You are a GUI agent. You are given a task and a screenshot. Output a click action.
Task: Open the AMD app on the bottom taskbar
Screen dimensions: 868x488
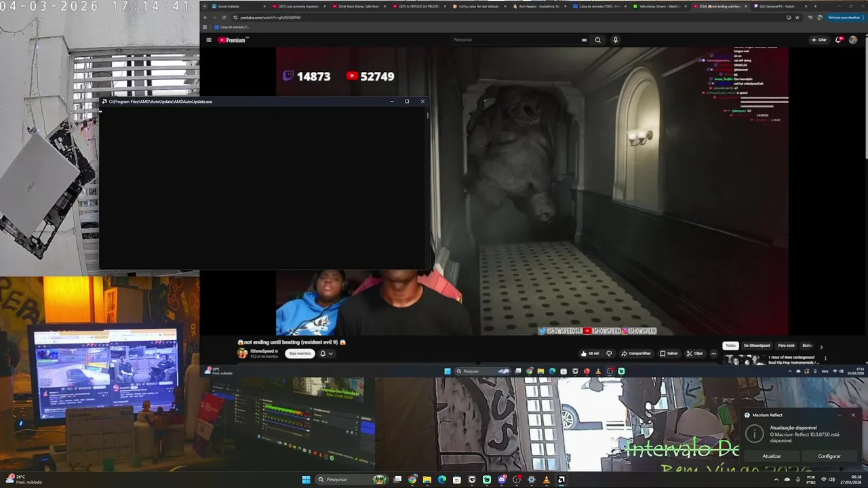point(561,480)
